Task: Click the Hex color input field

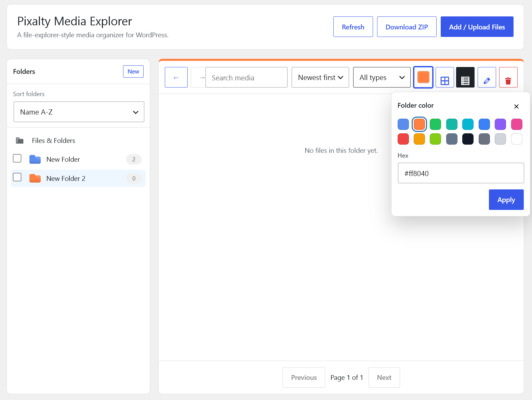Action: click(461, 173)
